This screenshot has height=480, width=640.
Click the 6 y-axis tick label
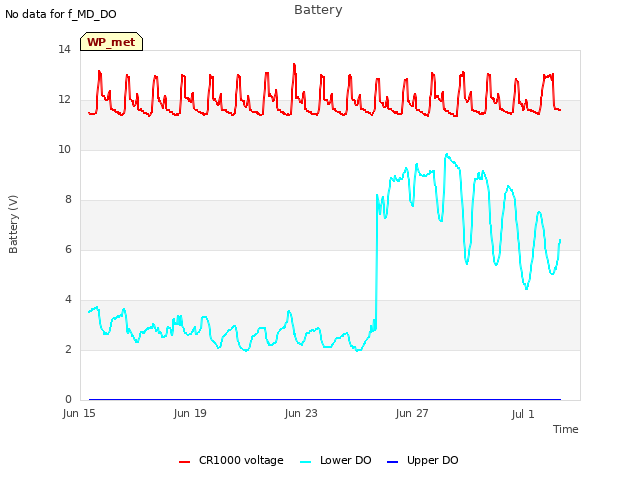coord(68,250)
